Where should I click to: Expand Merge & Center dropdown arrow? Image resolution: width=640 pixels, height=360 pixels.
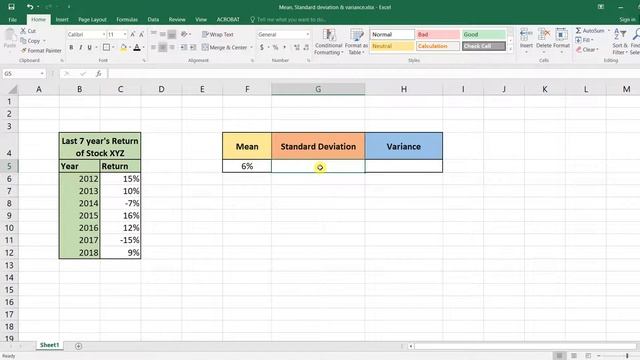pyautogui.click(x=251, y=48)
